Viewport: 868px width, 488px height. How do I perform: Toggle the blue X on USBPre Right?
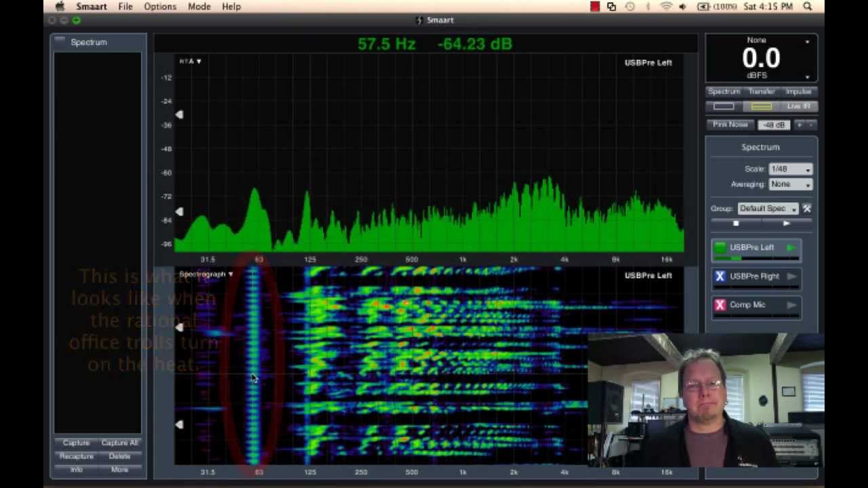tap(720, 277)
